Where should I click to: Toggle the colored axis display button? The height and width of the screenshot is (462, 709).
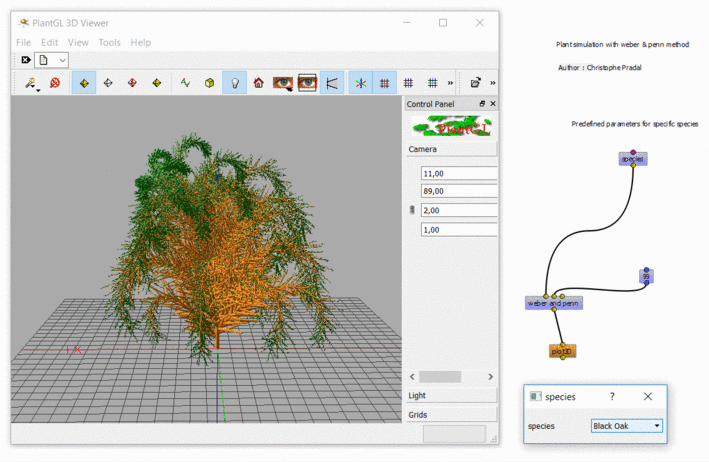[360, 83]
